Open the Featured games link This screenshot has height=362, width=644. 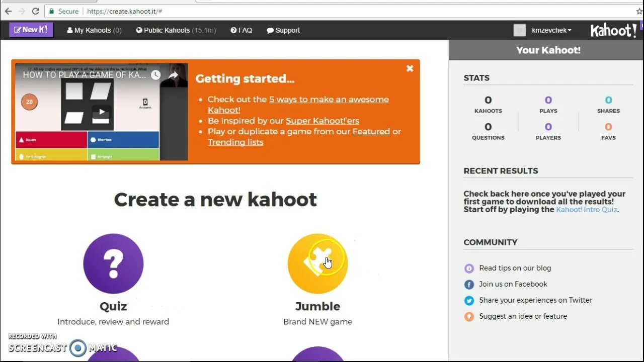pos(371,131)
